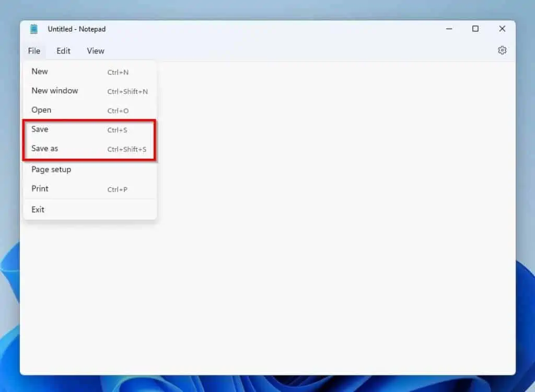This screenshot has height=392, width=535.
Task: Click the Untitled - Notepad window title
Action: (77, 29)
